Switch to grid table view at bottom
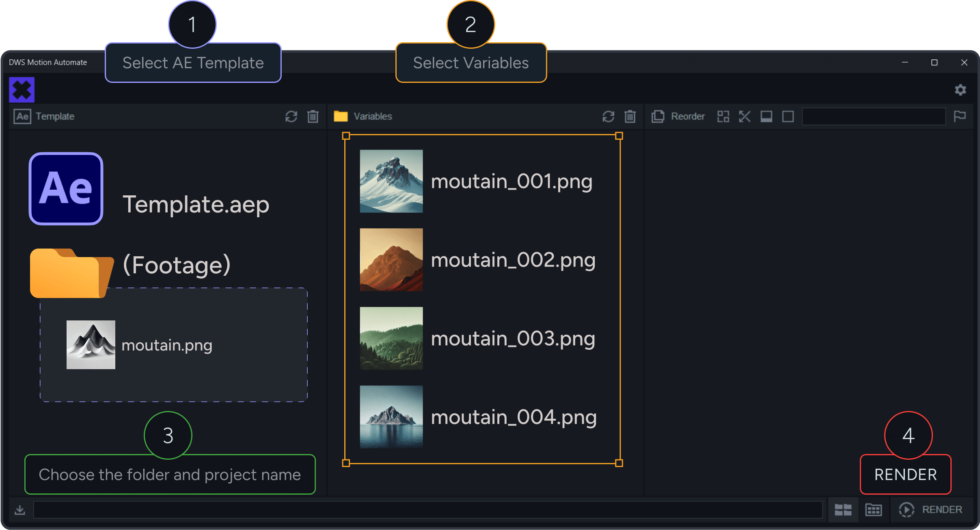This screenshot has width=980, height=530. 874,510
